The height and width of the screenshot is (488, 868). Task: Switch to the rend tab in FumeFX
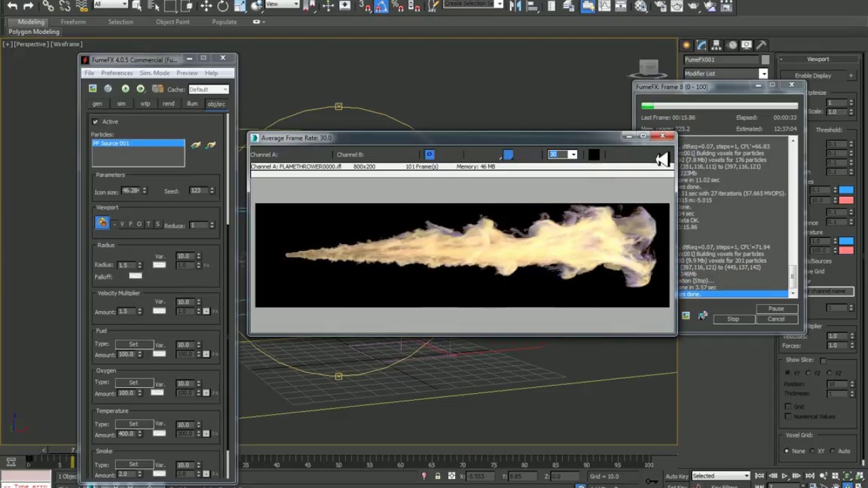[x=168, y=104]
